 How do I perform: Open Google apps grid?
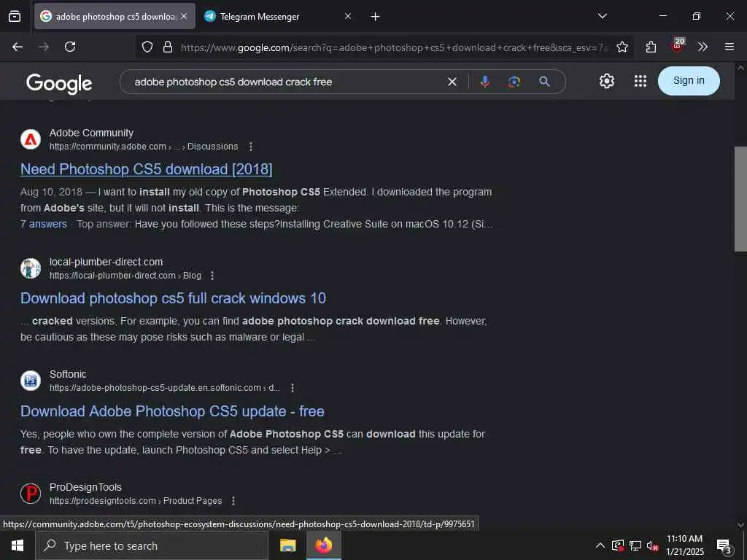pyautogui.click(x=640, y=81)
